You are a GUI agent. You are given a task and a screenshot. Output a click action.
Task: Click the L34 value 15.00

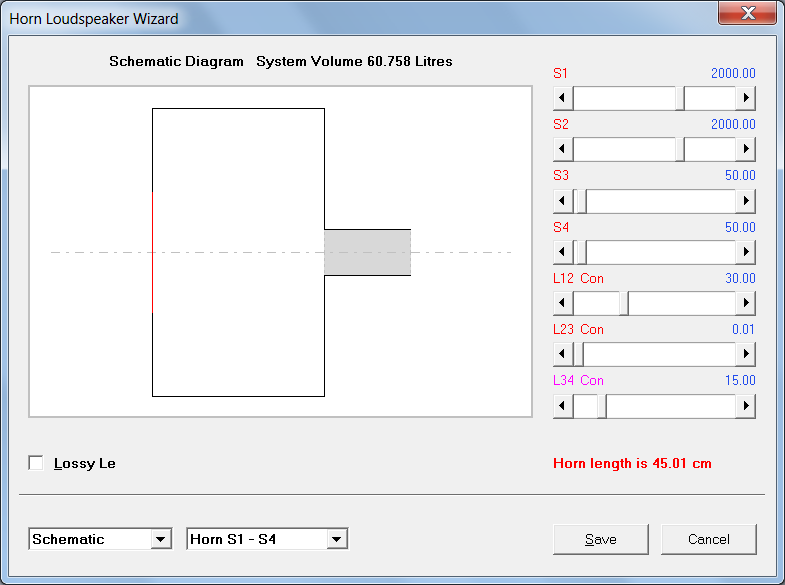740,380
